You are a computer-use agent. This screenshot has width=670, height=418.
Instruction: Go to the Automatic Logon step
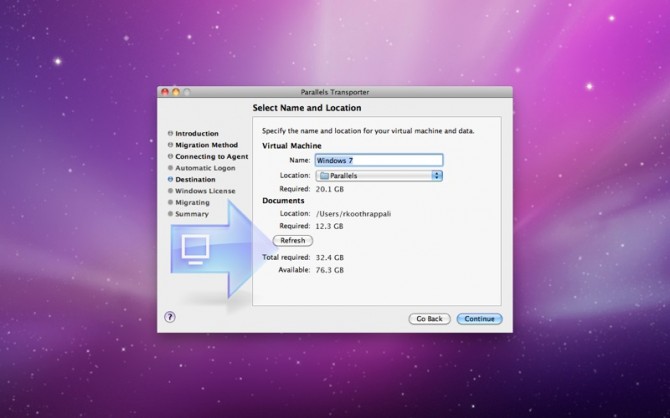point(206,168)
